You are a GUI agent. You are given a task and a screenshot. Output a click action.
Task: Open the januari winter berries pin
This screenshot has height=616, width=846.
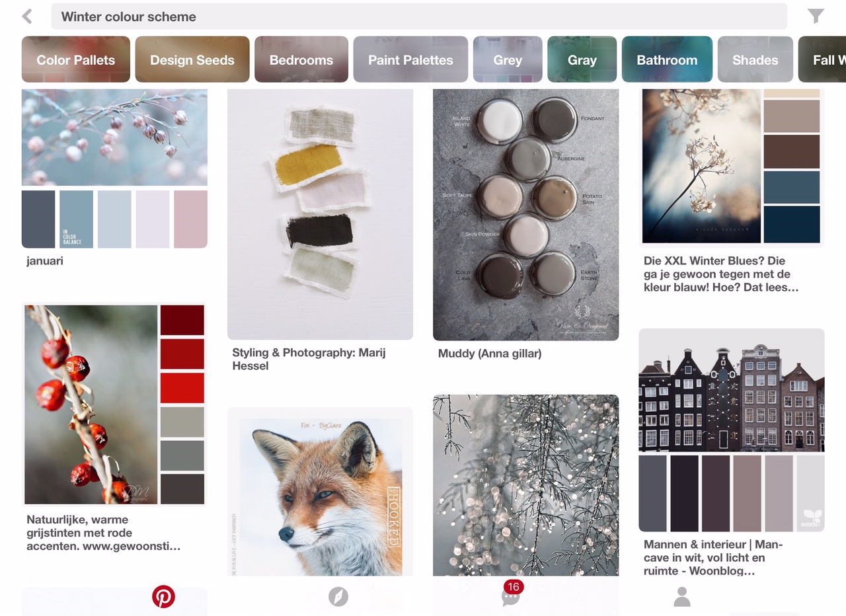point(114,169)
